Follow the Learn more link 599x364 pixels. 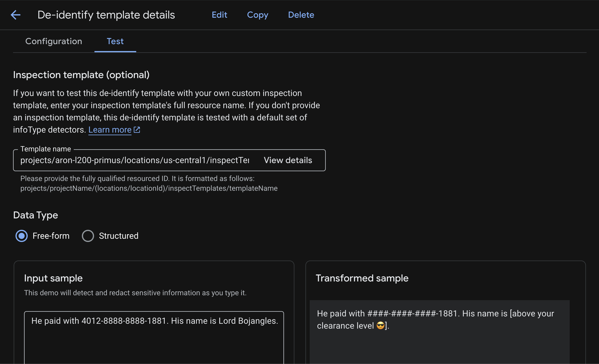(110, 130)
